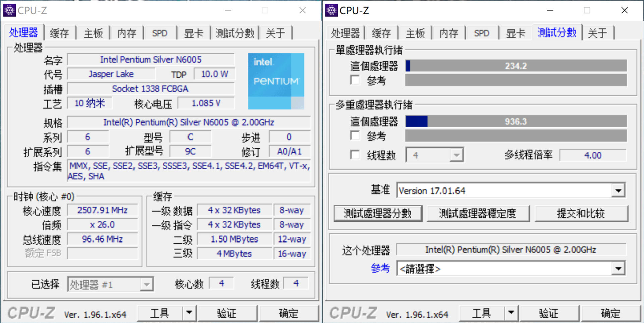Click the CPU-Z wordmark at bottom left
The width and height of the screenshot is (644, 323).
32,313
